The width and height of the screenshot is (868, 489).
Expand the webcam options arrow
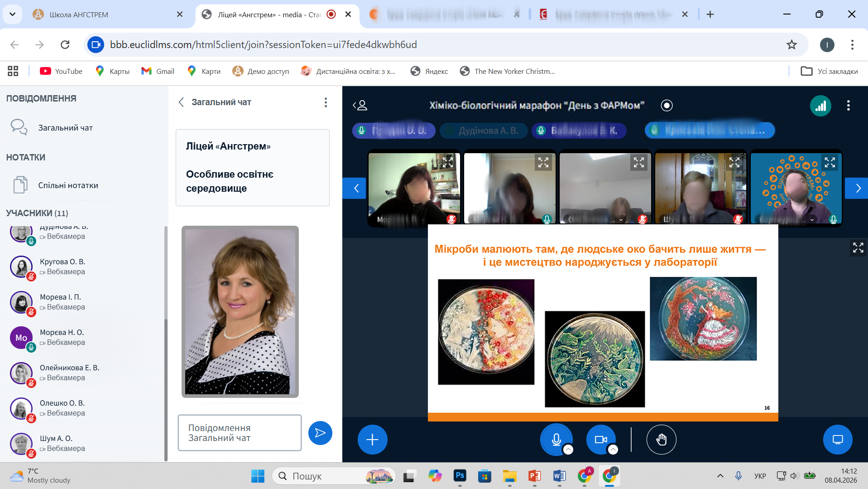pyautogui.click(x=613, y=450)
